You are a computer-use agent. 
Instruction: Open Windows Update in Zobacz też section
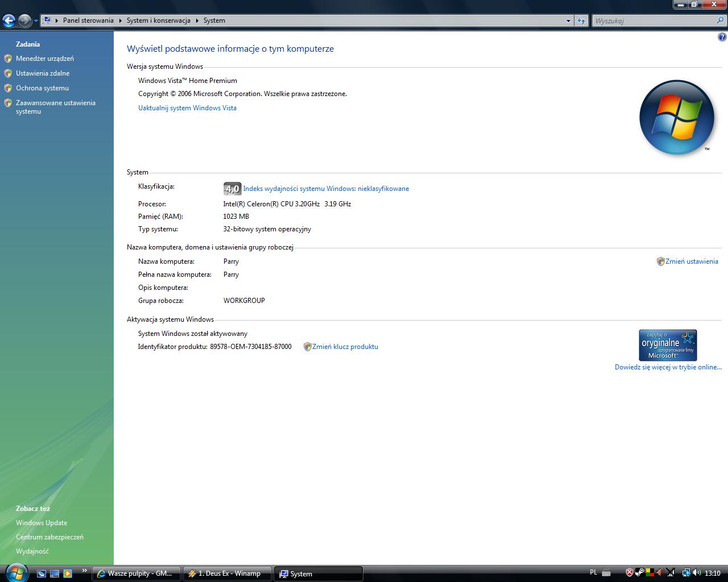pyautogui.click(x=42, y=523)
